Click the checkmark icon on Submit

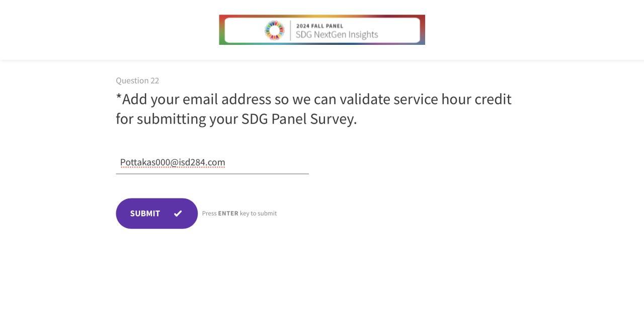pyautogui.click(x=178, y=214)
